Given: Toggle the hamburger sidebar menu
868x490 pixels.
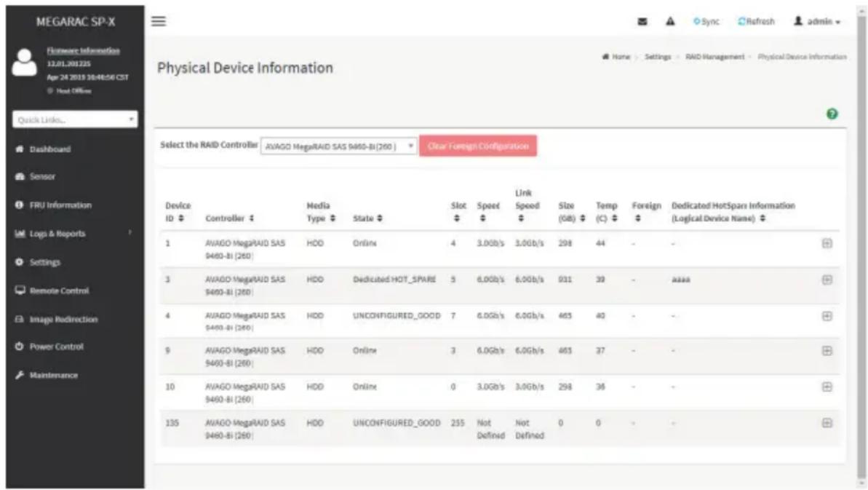Looking at the screenshot, I should point(159,21).
